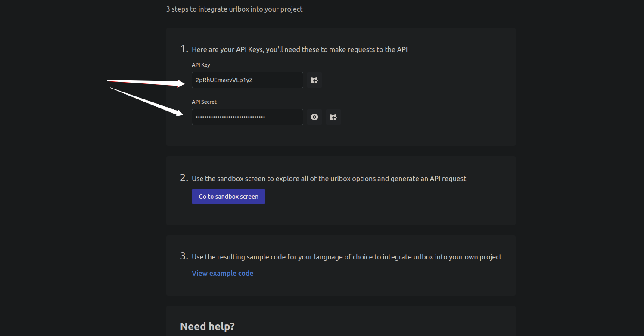
Task: Toggle visibility of the masked secret dots
Action: (314, 117)
